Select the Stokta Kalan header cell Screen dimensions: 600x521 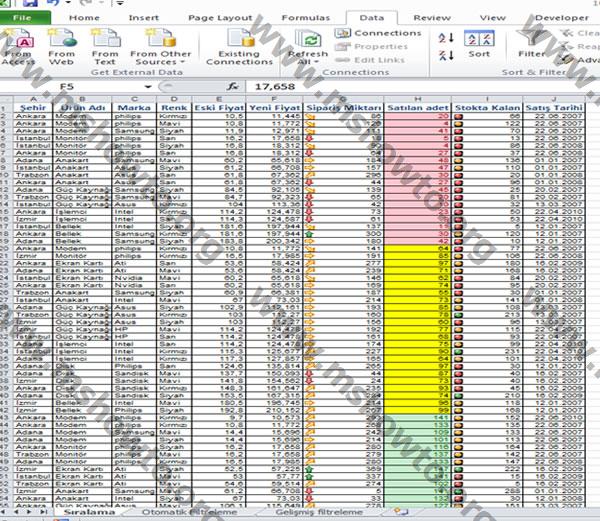[x=487, y=108]
